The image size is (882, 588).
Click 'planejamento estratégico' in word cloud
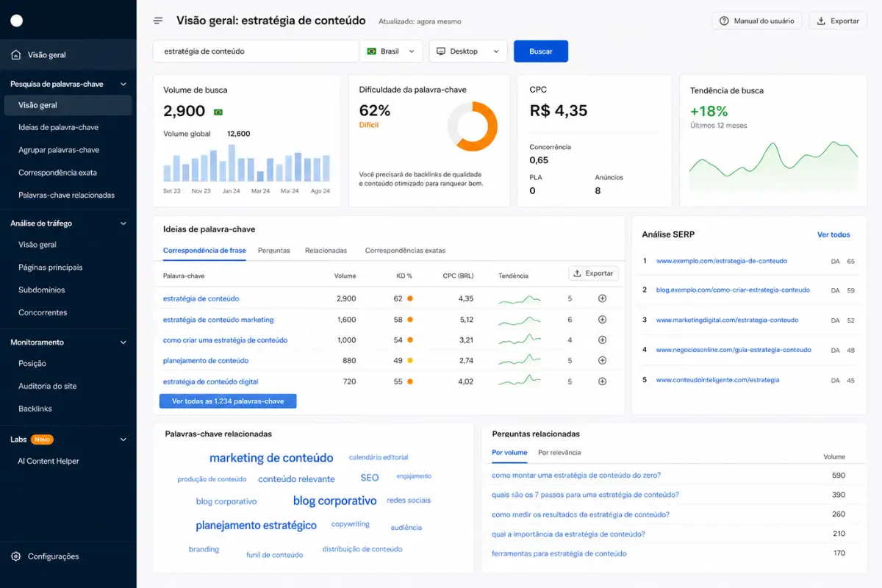(257, 526)
